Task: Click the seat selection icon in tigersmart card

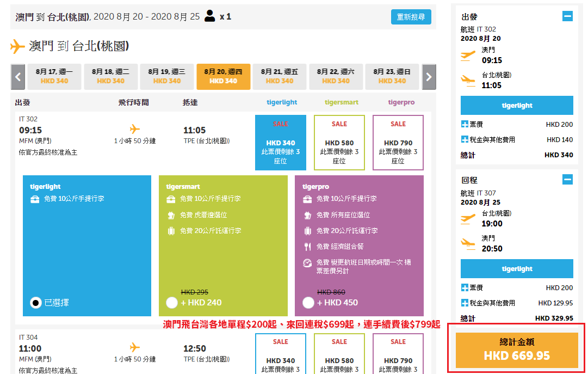Action: coord(171,215)
